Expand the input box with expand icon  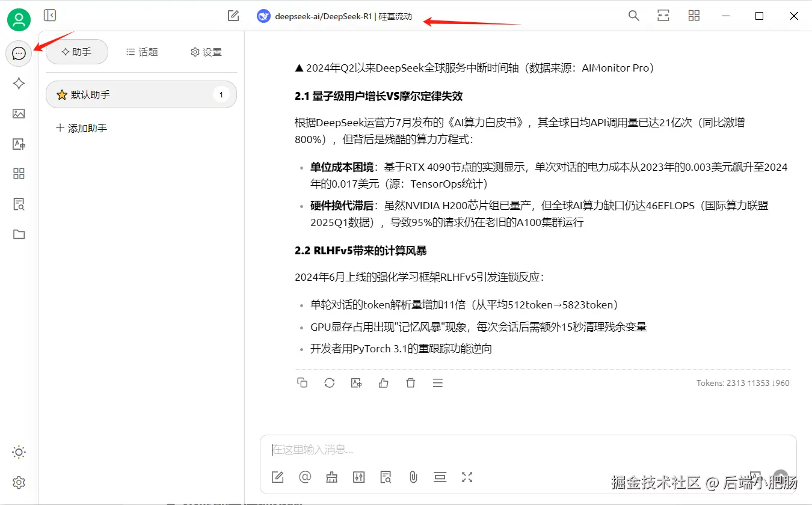point(467,477)
